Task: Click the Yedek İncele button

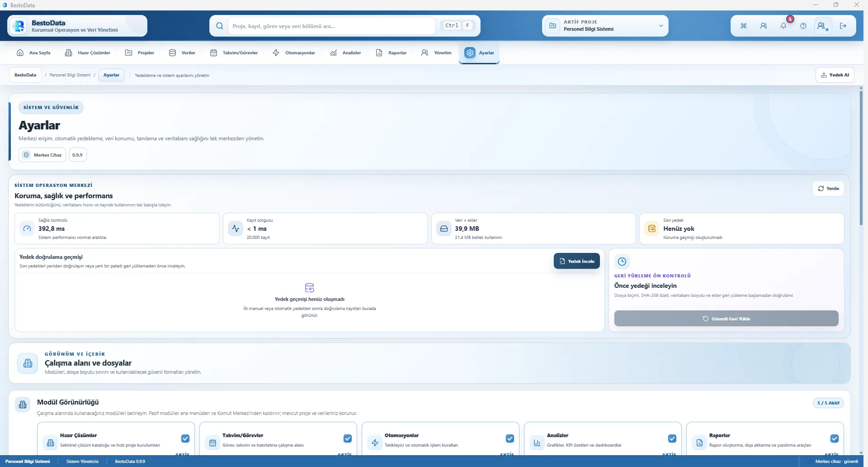Action: point(577,261)
